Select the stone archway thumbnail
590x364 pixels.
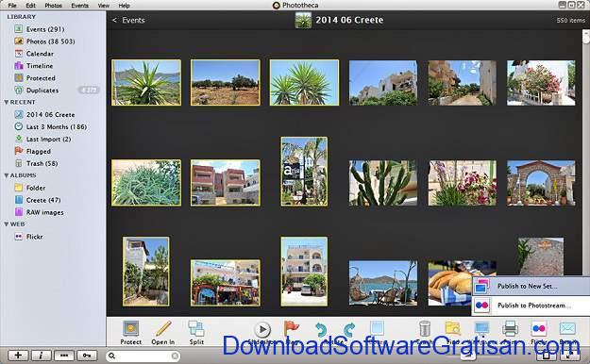pyautogui.click(x=541, y=183)
